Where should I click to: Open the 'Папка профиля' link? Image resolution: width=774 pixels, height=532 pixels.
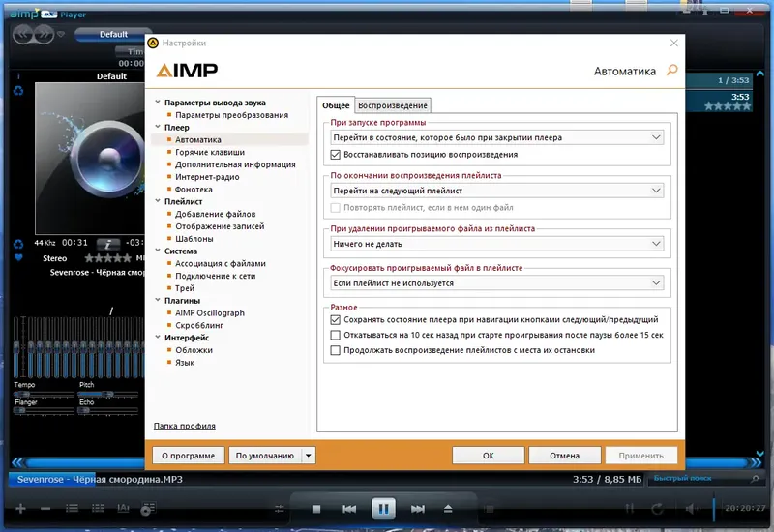[184, 426]
